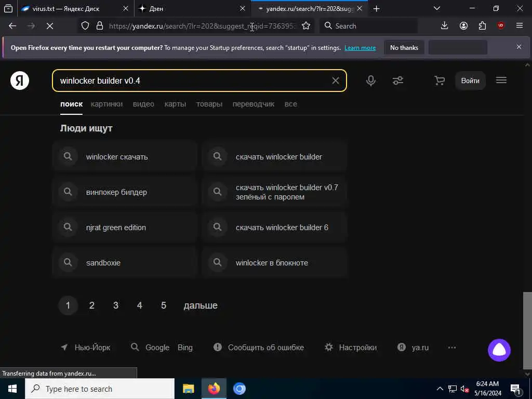Screen dimensions: 532x399
Task: Search the query on Google
Action: tap(157, 348)
